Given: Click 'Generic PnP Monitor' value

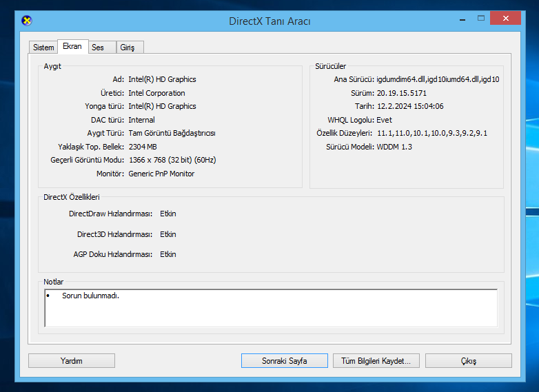Looking at the screenshot, I should click(161, 174).
